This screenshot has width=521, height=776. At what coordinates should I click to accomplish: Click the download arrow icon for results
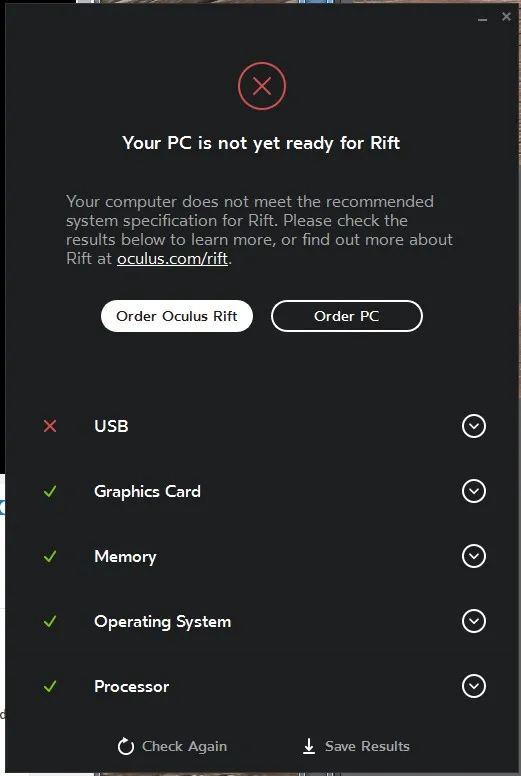pos(309,746)
